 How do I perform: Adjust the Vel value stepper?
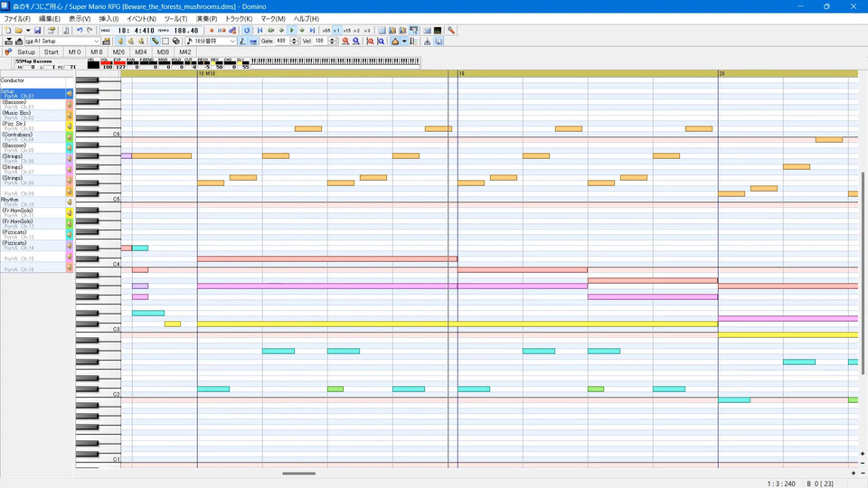(x=332, y=41)
